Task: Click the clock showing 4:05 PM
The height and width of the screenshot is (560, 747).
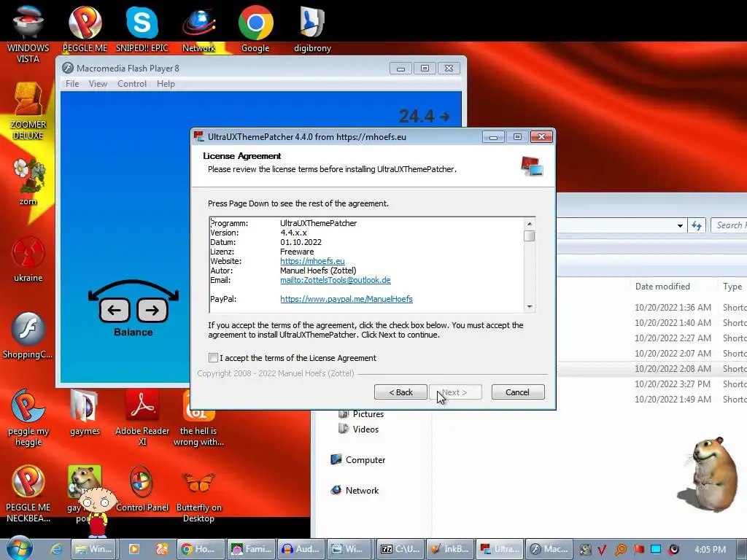Action: (x=711, y=550)
